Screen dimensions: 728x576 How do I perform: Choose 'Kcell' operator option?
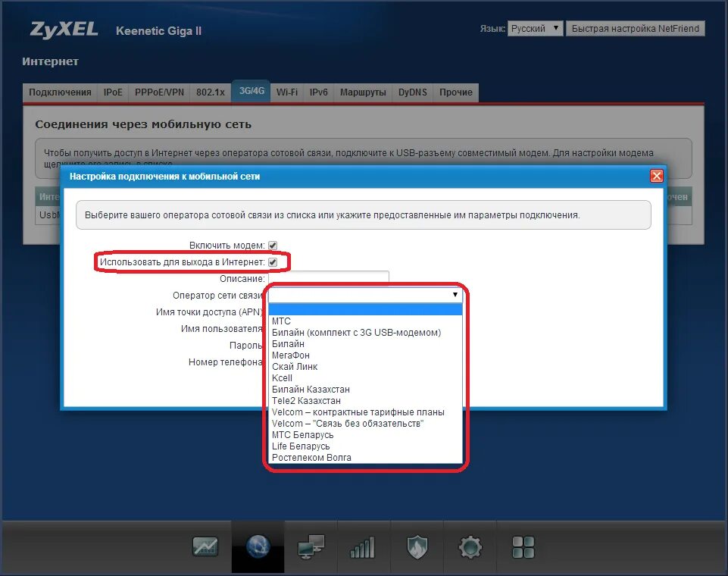click(x=365, y=378)
